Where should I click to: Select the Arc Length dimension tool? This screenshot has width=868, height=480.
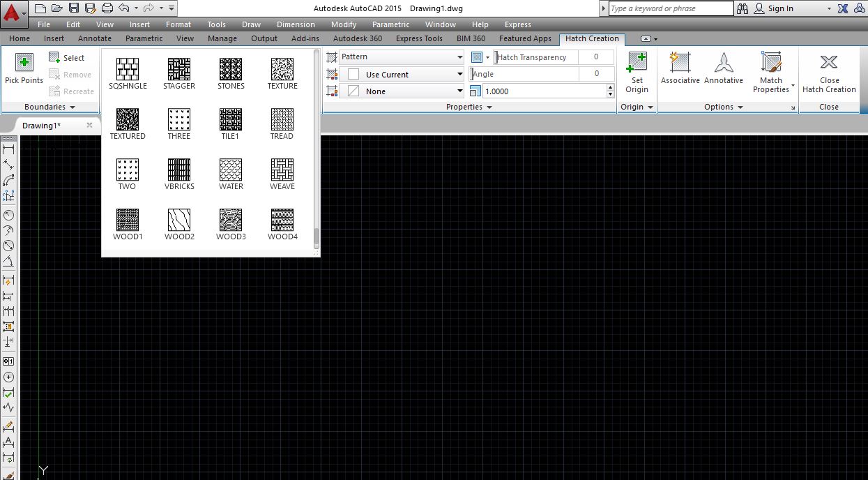(8, 181)
